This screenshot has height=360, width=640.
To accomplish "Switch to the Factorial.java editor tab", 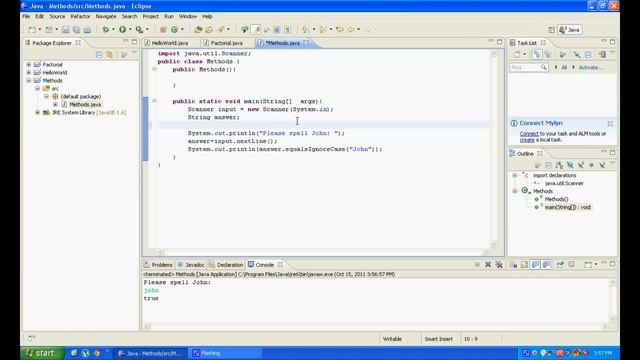I will (227, 43).
